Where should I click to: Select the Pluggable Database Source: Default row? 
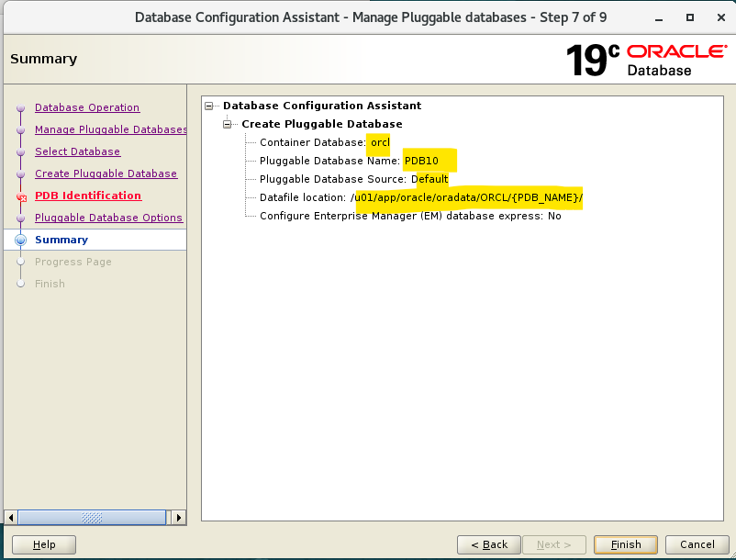[x=354, y=179]
